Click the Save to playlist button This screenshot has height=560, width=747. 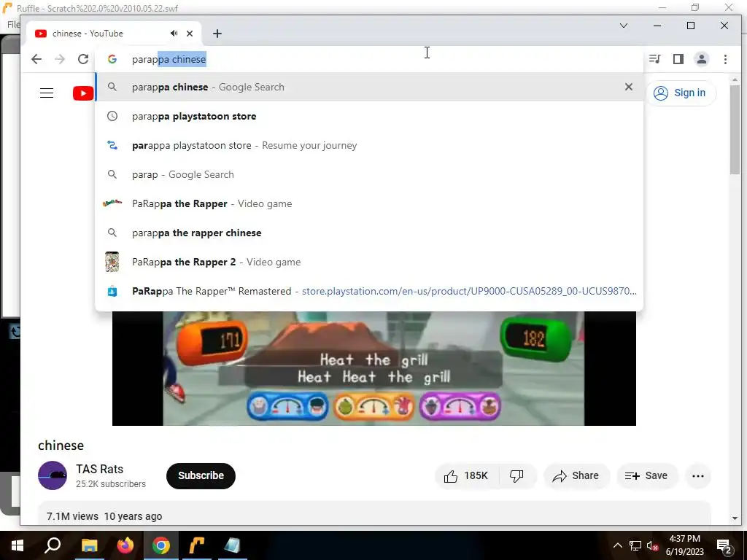646,475
